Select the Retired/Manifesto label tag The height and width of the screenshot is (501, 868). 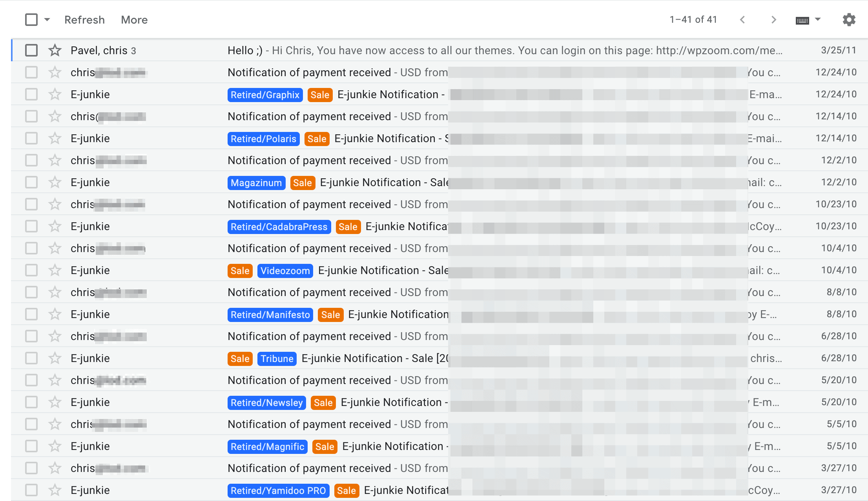click(270, 314)
